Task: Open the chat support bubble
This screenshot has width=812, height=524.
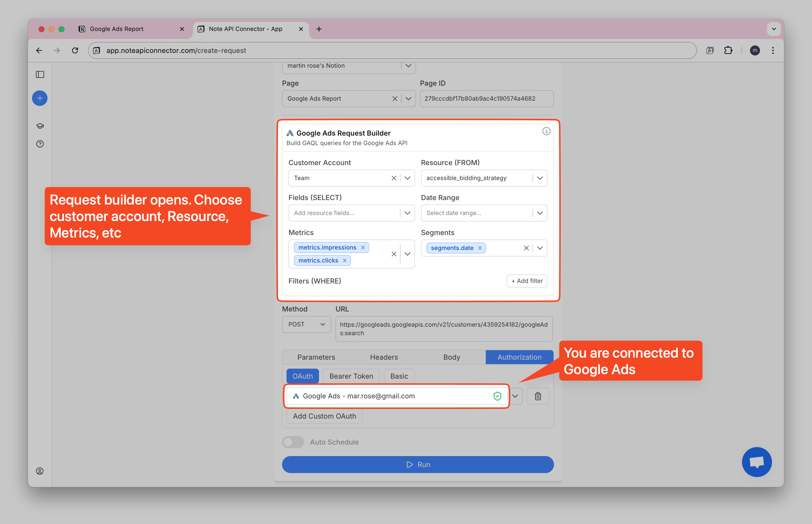Action: pos(757,462)
